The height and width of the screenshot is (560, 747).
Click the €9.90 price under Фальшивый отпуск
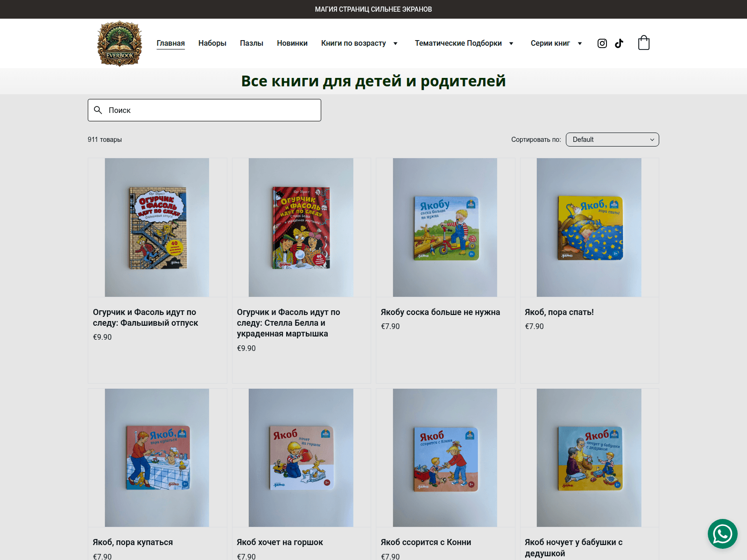pos(102,337)
